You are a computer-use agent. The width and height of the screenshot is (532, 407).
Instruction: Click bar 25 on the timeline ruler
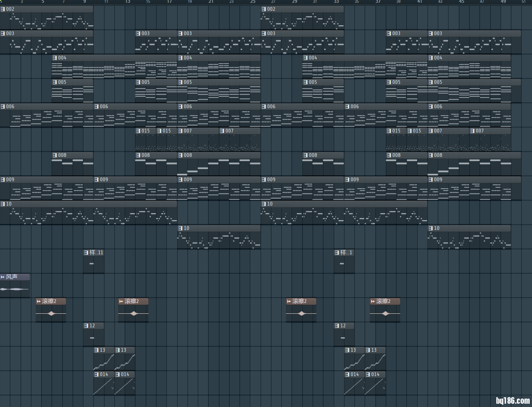(253, 2)
